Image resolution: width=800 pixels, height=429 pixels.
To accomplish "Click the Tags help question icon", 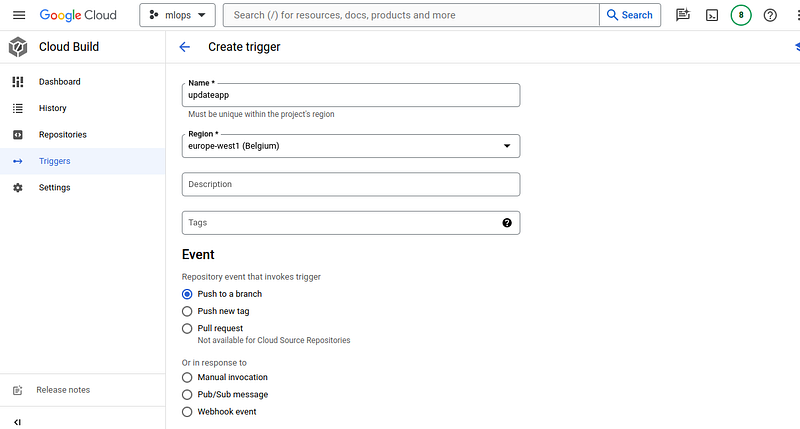I will pos(507,222).
